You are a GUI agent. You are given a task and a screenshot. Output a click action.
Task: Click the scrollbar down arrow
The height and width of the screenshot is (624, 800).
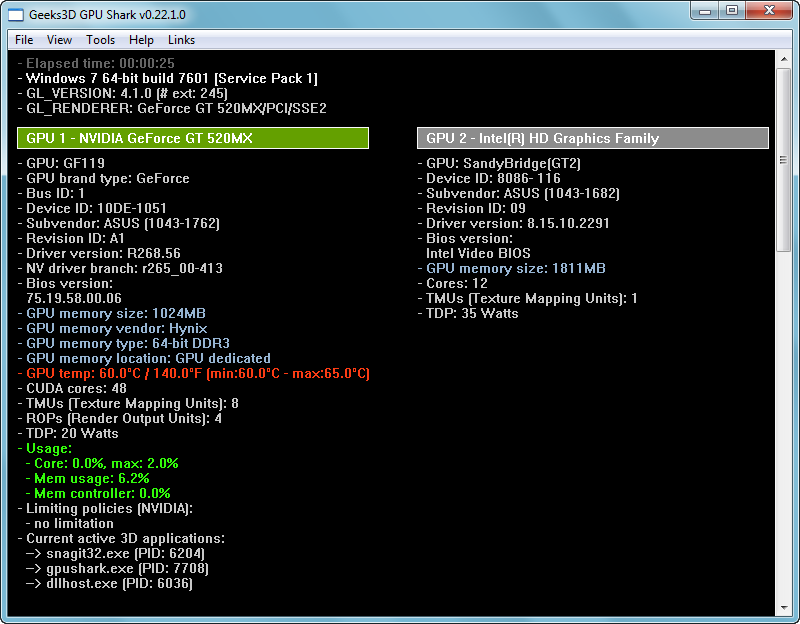[x=784, y=608]
